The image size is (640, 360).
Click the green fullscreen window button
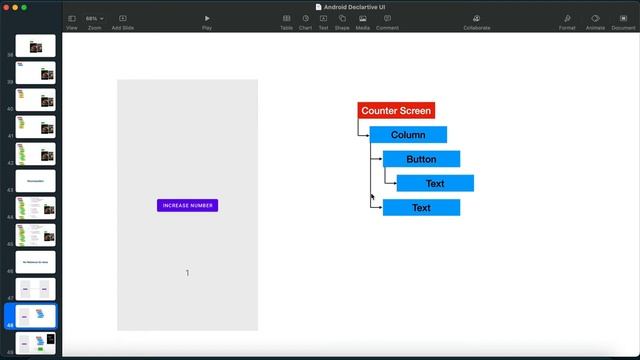(24, 7)
